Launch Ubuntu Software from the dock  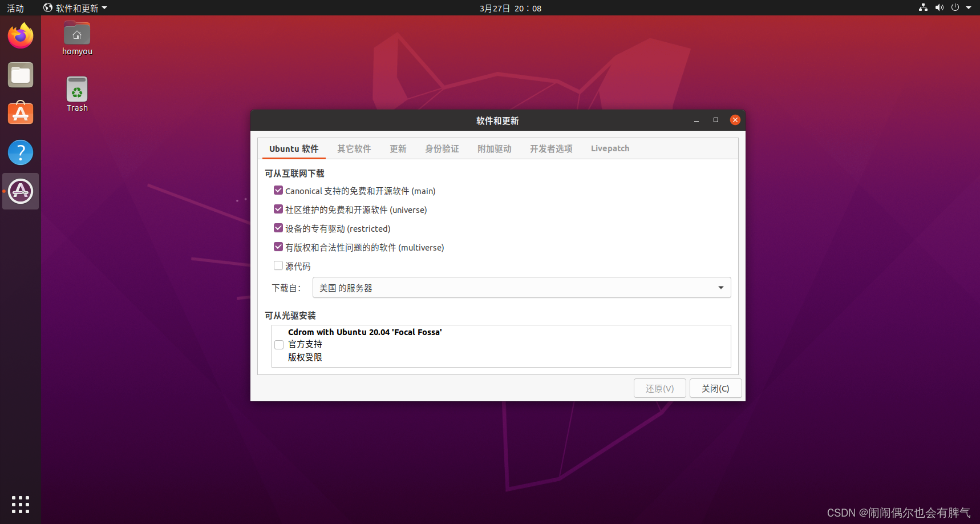[x=21, y=113]
